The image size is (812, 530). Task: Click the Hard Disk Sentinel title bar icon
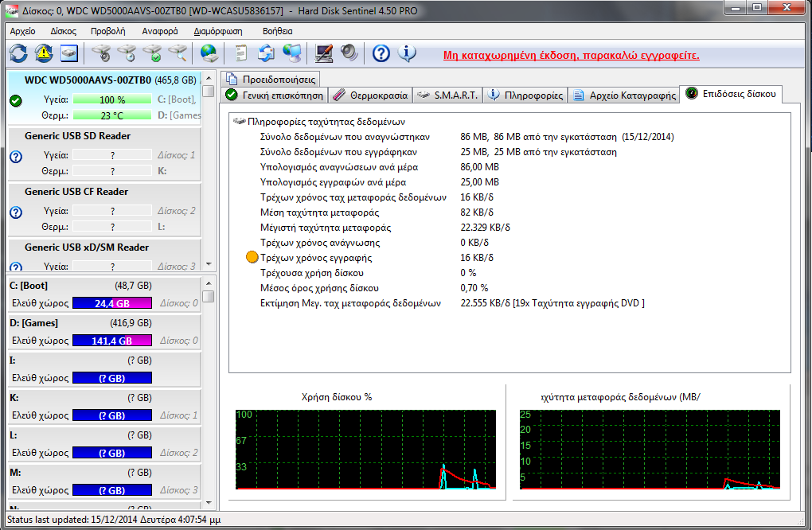(x=11, y=10)
